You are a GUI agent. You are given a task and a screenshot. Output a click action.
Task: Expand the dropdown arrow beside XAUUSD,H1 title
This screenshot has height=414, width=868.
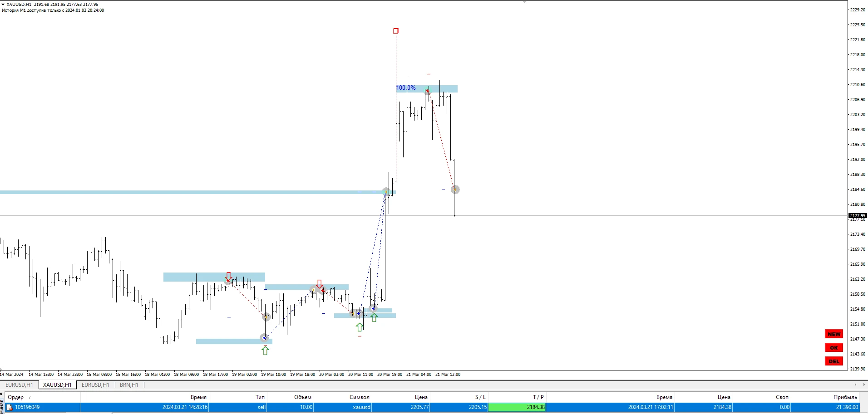pyautogui.click(x=3, y=5)
